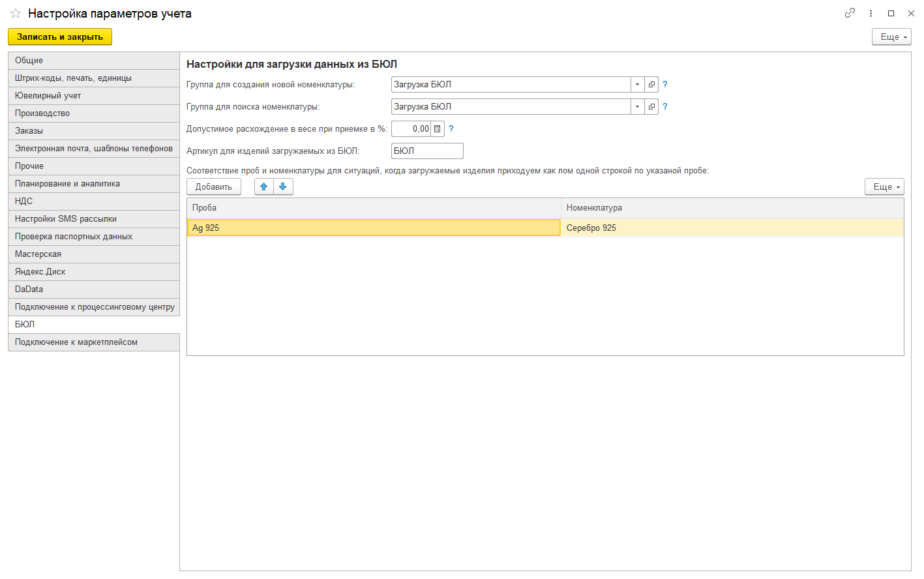Select Ювелирный учет tab
Screen dimensions: 924x579
pos(94,96)
